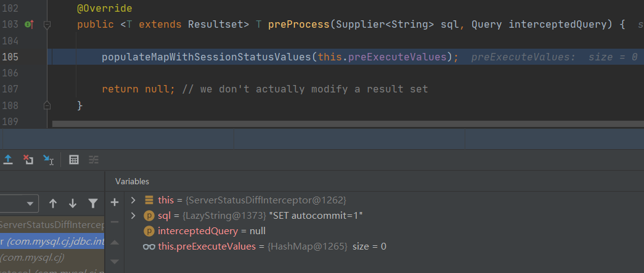Click the Run to Cursor icon
Viewport: 644px width, 273px height.
(48, 160)
